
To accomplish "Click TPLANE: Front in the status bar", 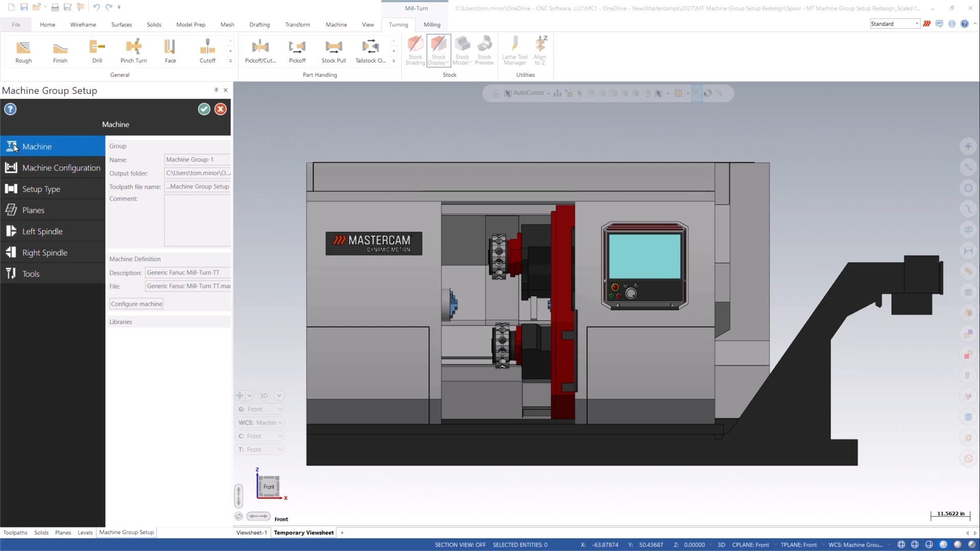I will 799,545.
